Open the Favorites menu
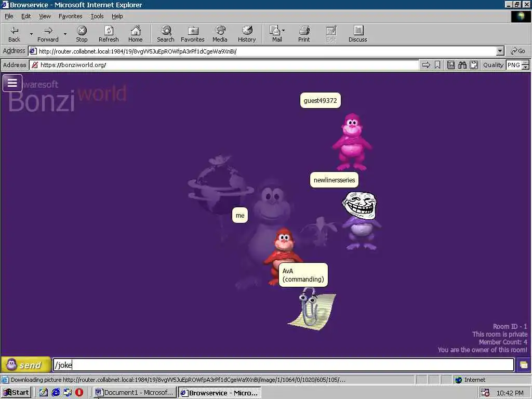 70,16
